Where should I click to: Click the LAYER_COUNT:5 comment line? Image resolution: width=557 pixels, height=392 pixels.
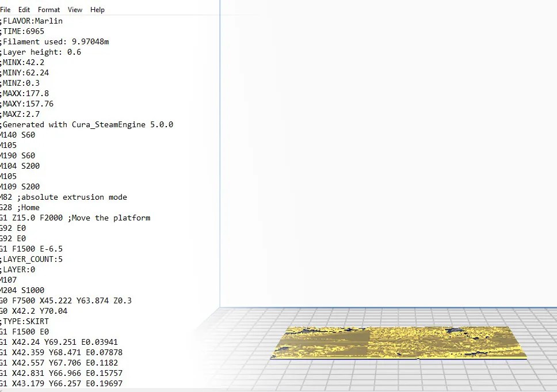coord(32,259)
